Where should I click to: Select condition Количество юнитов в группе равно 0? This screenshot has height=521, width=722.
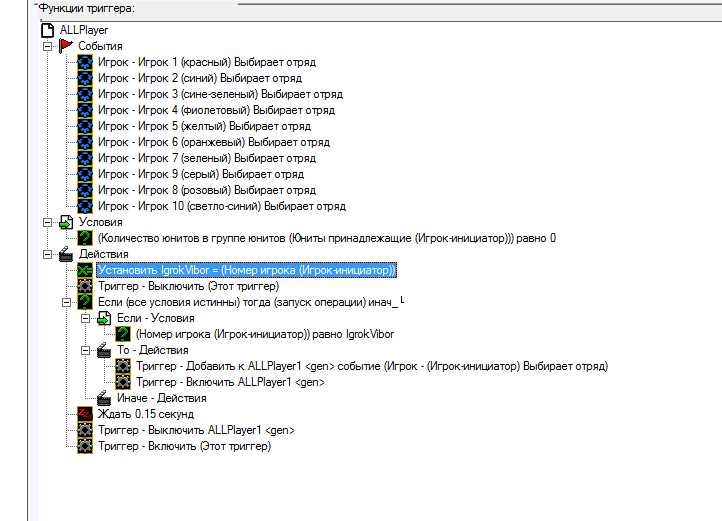(x=327, y=238)
